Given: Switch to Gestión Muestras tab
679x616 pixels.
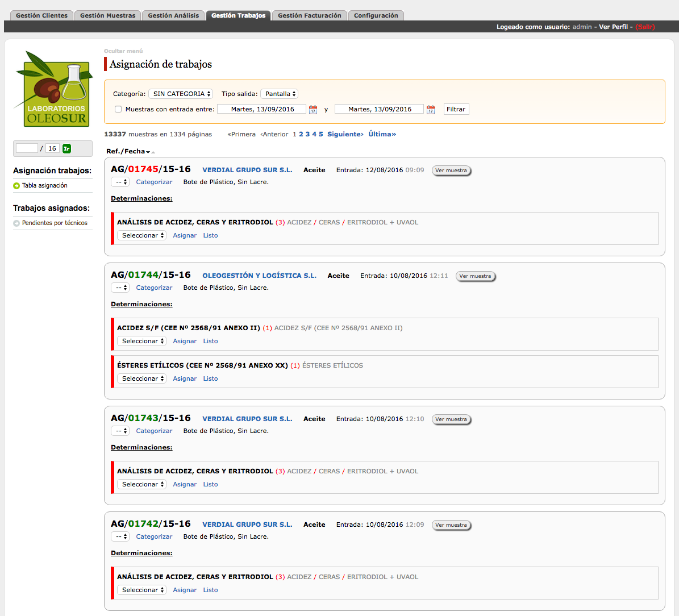Looking at the screenshot, I should coord(107,15).
